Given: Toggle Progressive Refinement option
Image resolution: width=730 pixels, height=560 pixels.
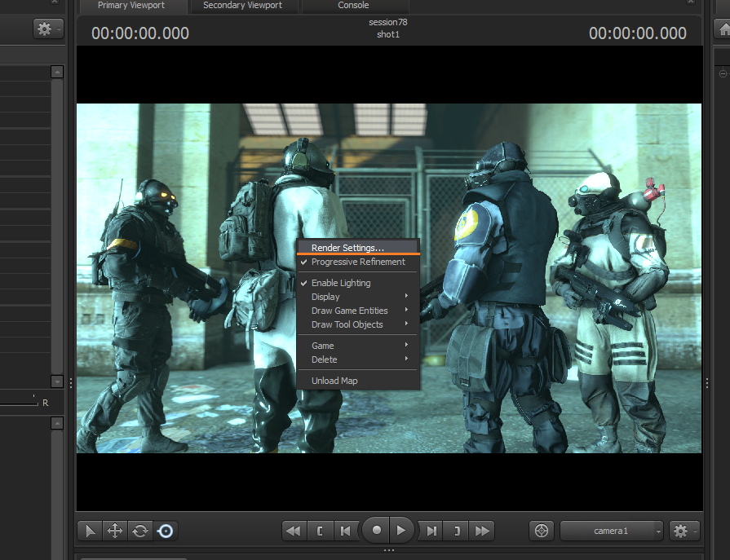Looking at the screenshot, I should coord(357,262).
